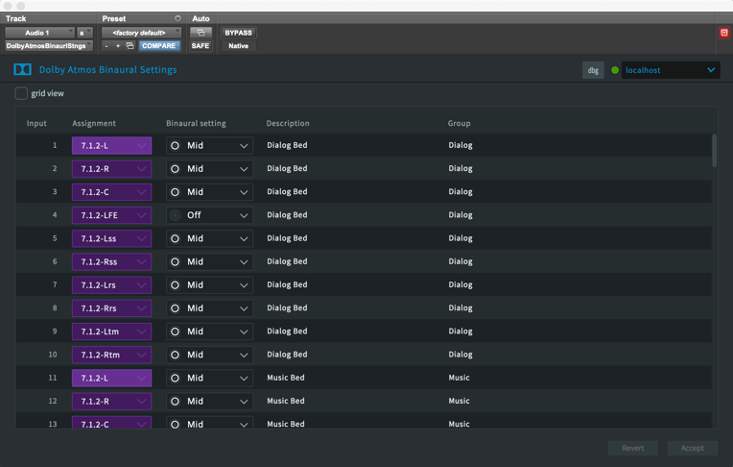Viewport: 733px width, 467px height.
Task: Toggle the BYPASS button
Action: point(238,32)
